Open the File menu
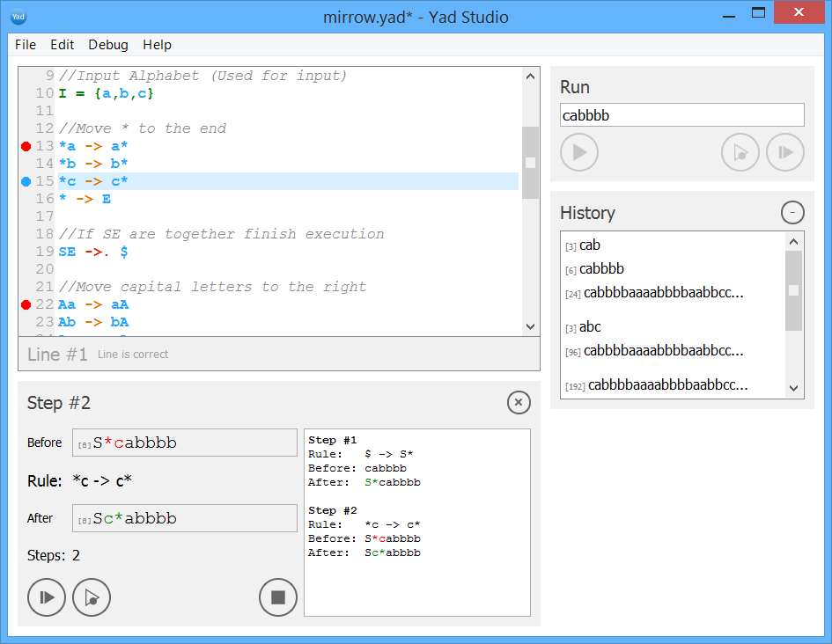This screenshot has width=832, height=644. click(25, 45)
